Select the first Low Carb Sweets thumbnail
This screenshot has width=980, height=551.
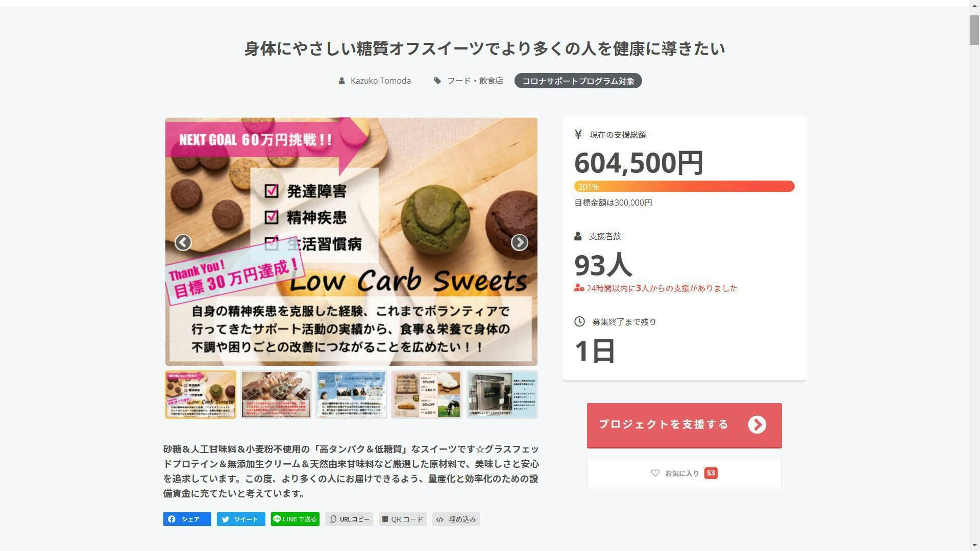point(201,394)
